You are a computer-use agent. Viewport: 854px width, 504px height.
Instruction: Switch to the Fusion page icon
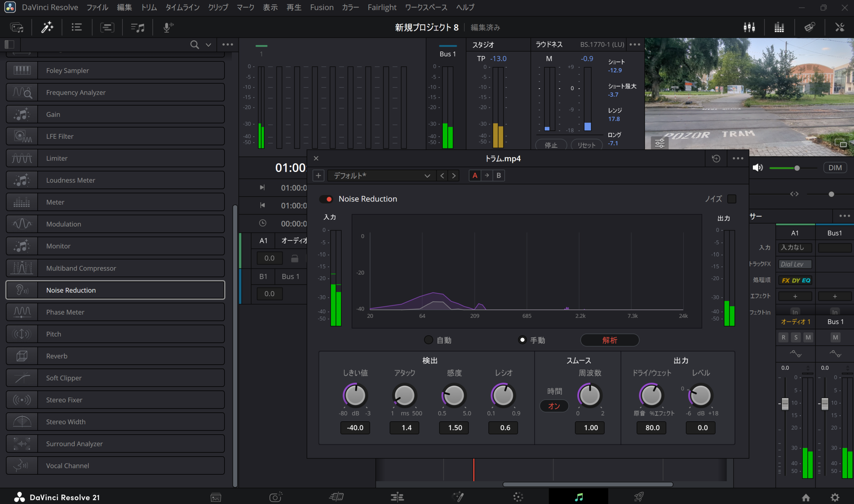coord(458,497)
